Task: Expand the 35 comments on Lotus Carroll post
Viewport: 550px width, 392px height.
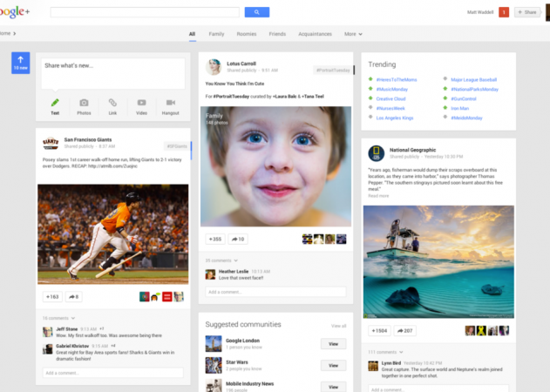Action: (220, 260)
